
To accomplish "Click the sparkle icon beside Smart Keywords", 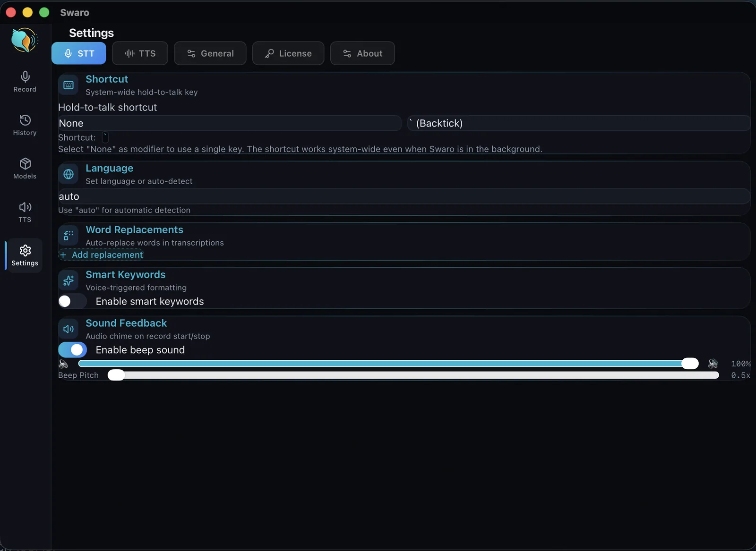I will click(69, 280).
